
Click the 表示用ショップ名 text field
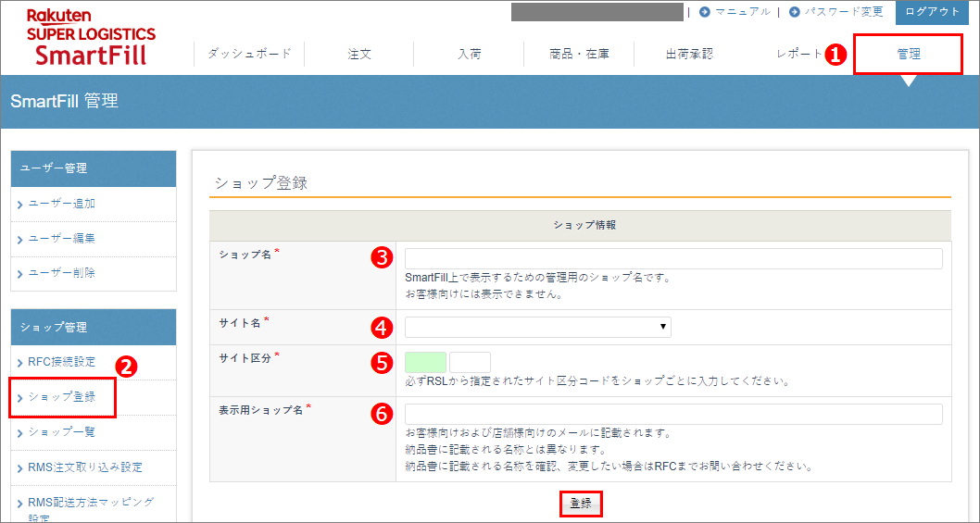pyautogui.click(x=673, y=414)
